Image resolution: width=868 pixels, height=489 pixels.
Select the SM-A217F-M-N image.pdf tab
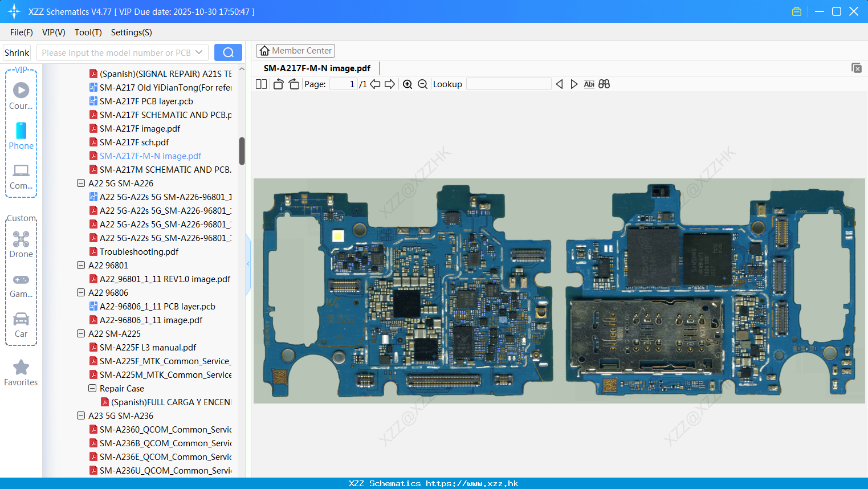coord(317,68)
